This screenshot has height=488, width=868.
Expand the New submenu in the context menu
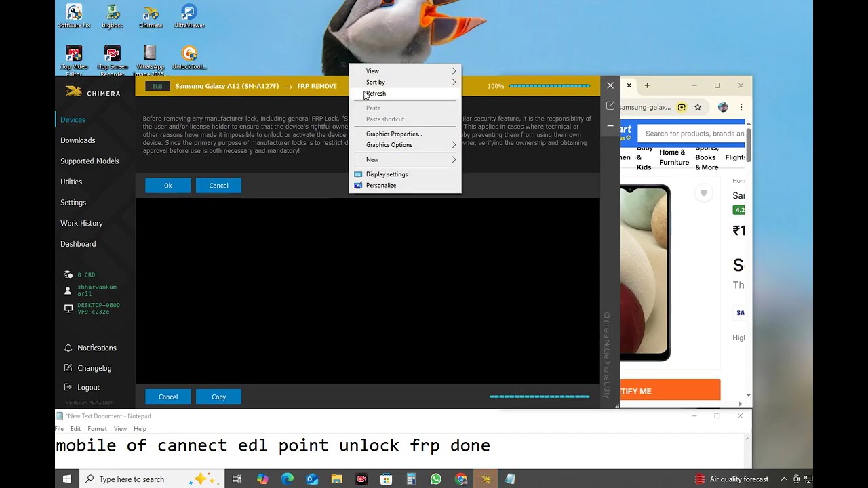[405, 159]
